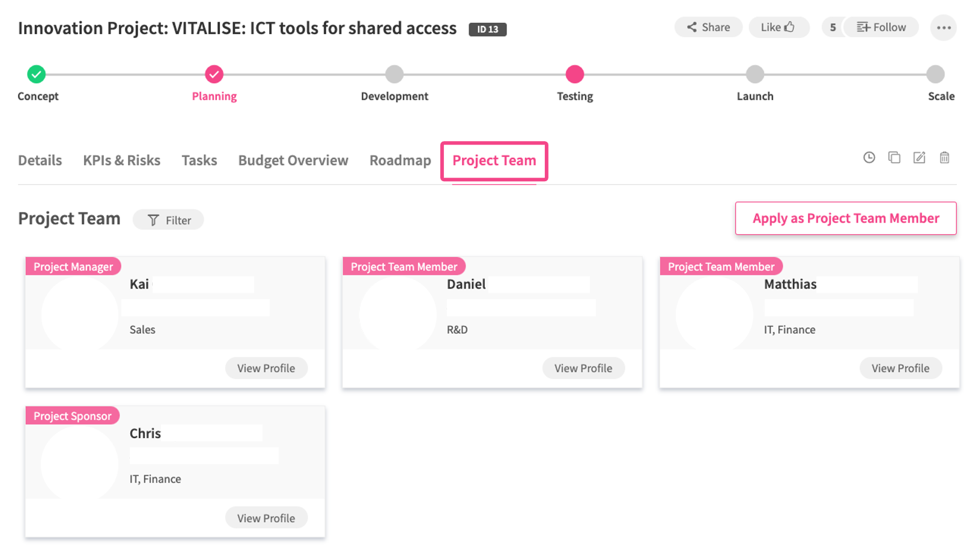This screenshot has width=972, height=560.
Task: View Matthias's profile
Action: 900,369
